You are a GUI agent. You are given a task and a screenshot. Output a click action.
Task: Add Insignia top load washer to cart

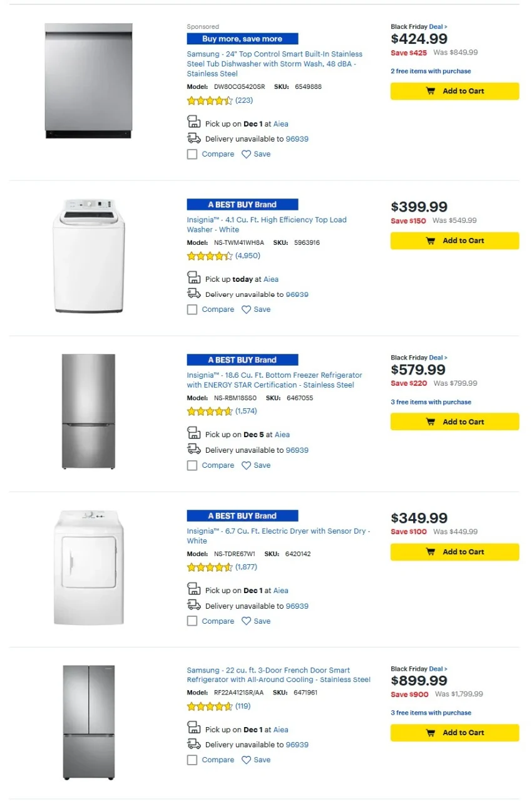click(x=454, y=240)
